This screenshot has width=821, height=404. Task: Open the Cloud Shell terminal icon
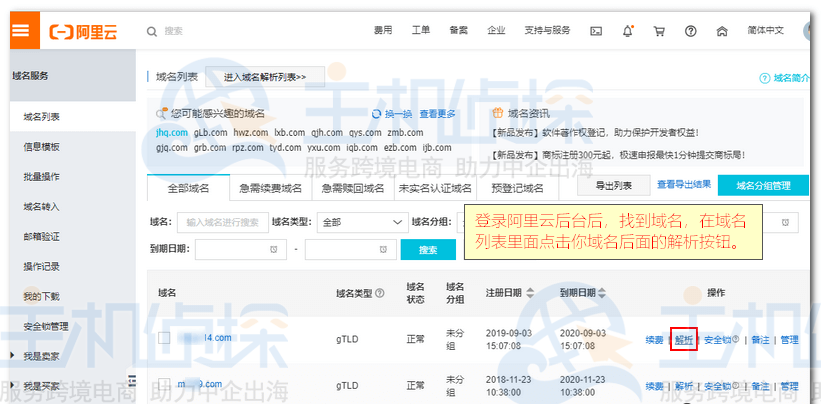tap(596, 31)
